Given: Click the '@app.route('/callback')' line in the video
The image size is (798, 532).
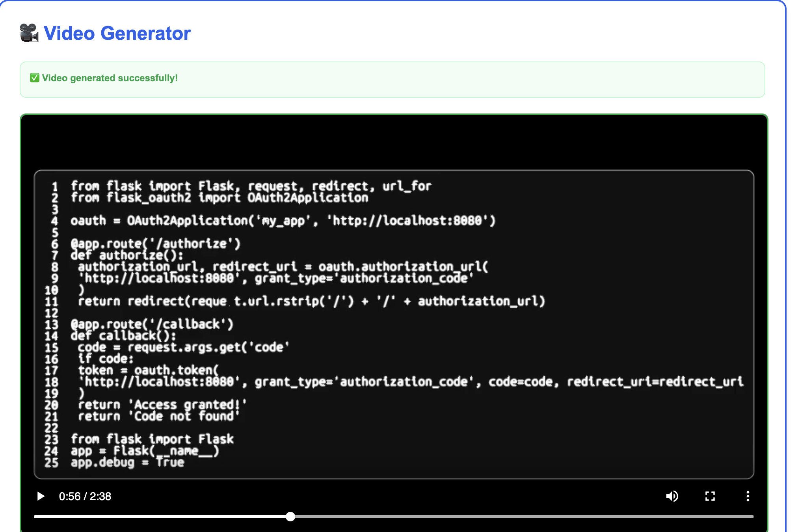Looking at the screenshot, I should point(152,324).
